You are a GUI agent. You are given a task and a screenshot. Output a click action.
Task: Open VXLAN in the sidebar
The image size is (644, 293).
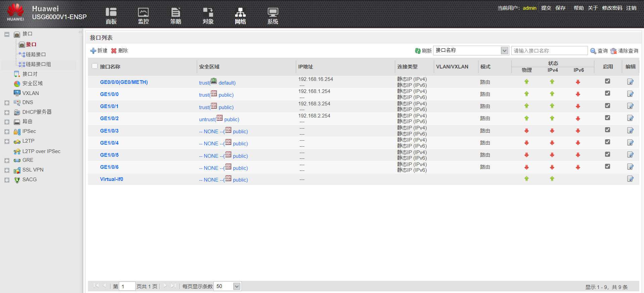tap(30, 93)
